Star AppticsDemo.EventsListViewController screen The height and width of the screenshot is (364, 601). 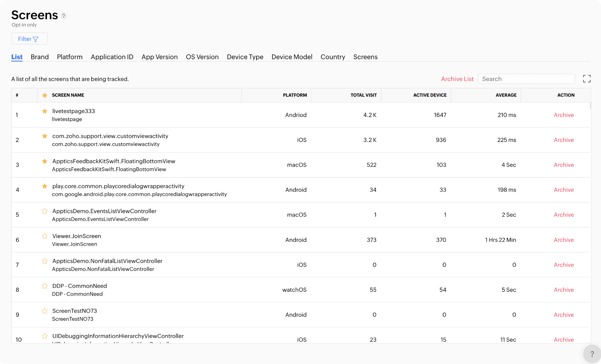[x=45, y=211]
